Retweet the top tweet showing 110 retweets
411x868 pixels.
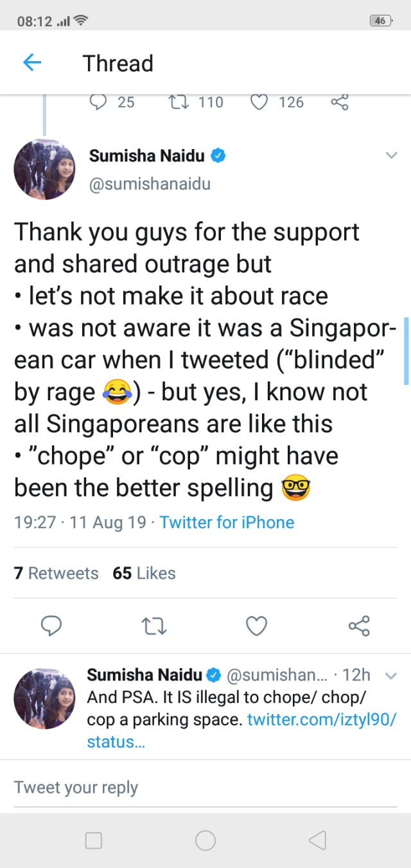coord(177,102)
